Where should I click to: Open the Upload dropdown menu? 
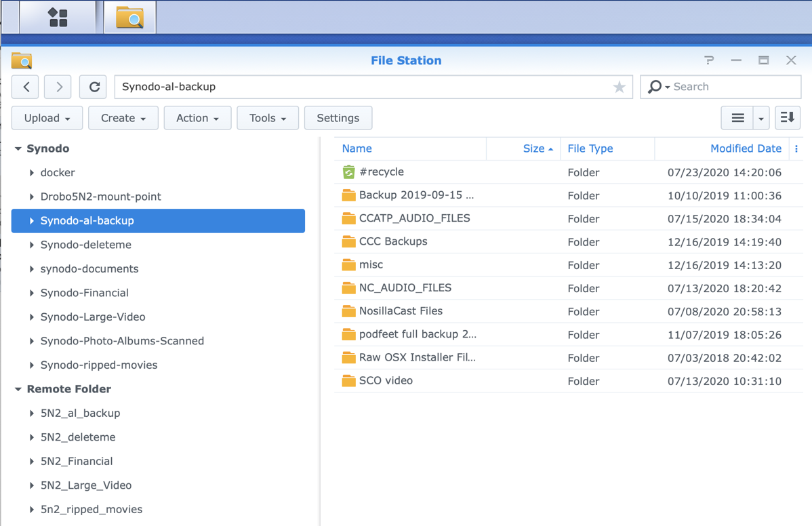pyautogui.click(x=47, y=118)
